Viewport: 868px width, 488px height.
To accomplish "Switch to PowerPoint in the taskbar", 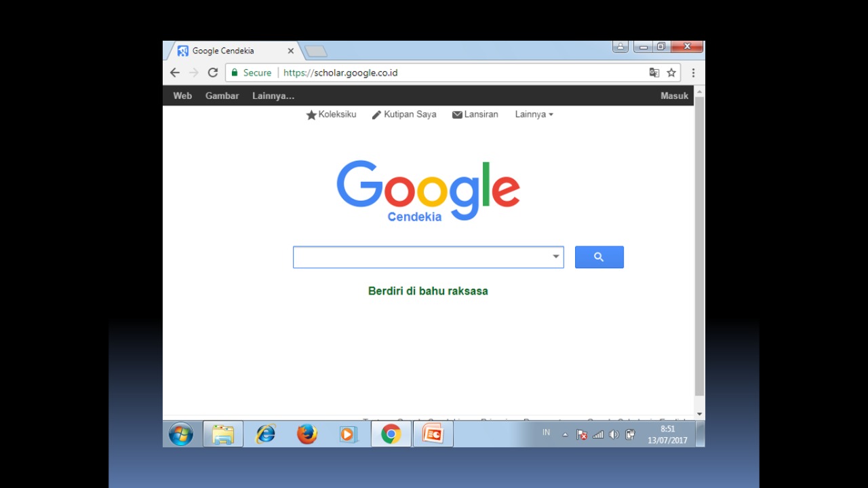I will coord(433,434).
